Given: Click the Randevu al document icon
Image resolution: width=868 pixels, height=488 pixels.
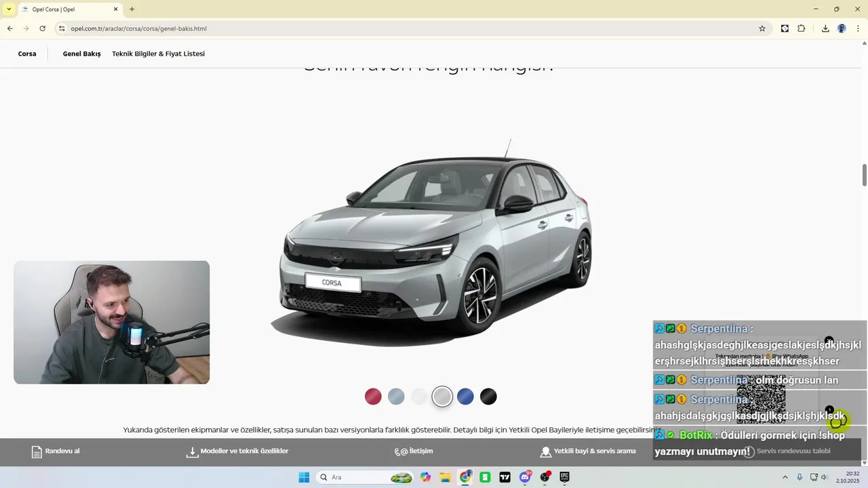Looking at the screenshot, I should (x=37, y=451).
